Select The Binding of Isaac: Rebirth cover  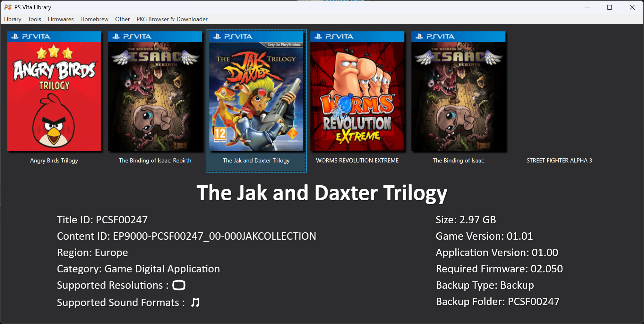click(x=155, y=91)
